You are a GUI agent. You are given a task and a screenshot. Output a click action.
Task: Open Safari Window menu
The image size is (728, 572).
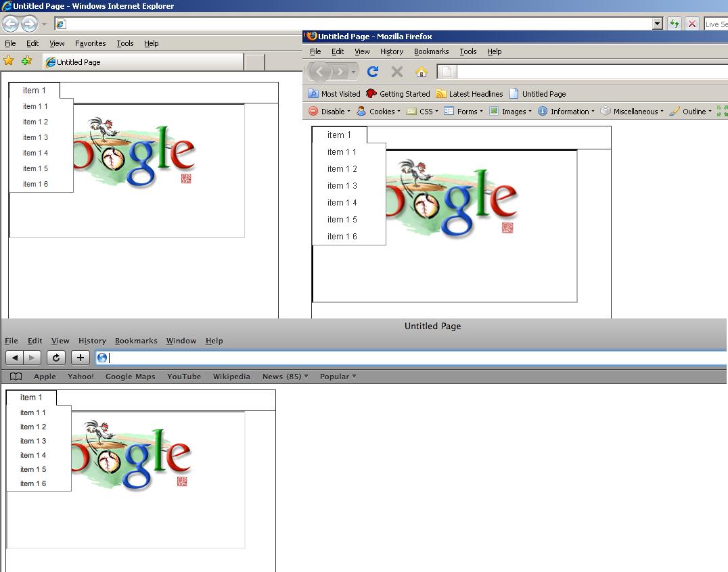click(181, 341)
